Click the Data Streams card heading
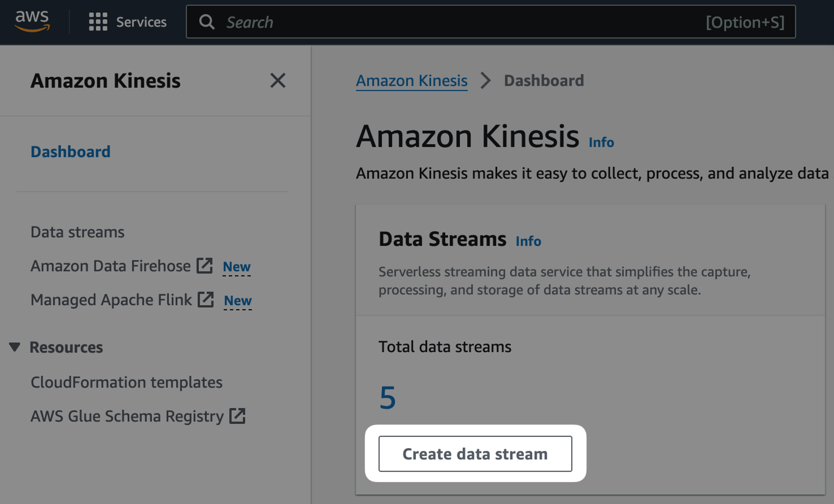This screenshot has width=834, height=504. click(442, 239)
